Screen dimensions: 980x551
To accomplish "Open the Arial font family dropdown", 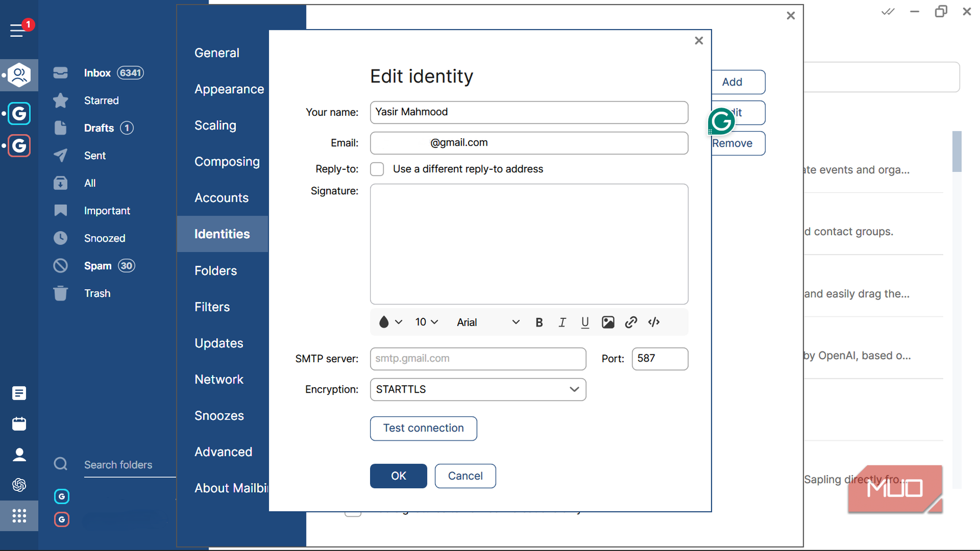I will pyautogui.click(x=487, y=322).
